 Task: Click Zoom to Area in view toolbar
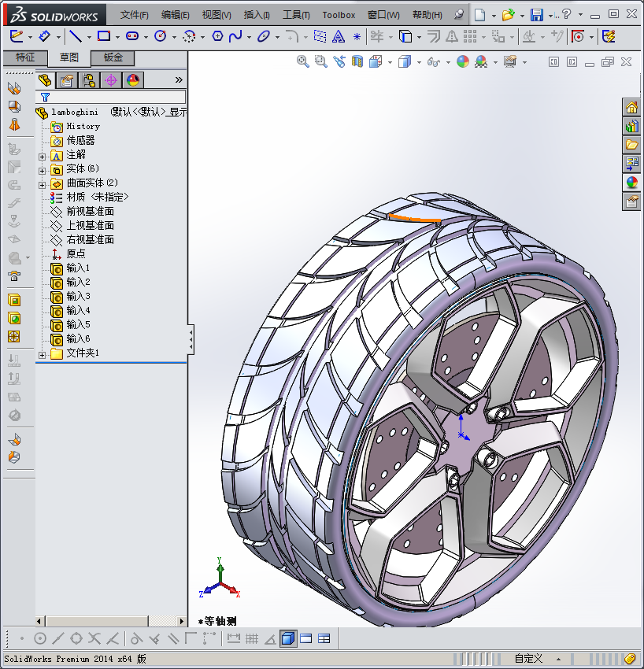[x=320, y=62]
